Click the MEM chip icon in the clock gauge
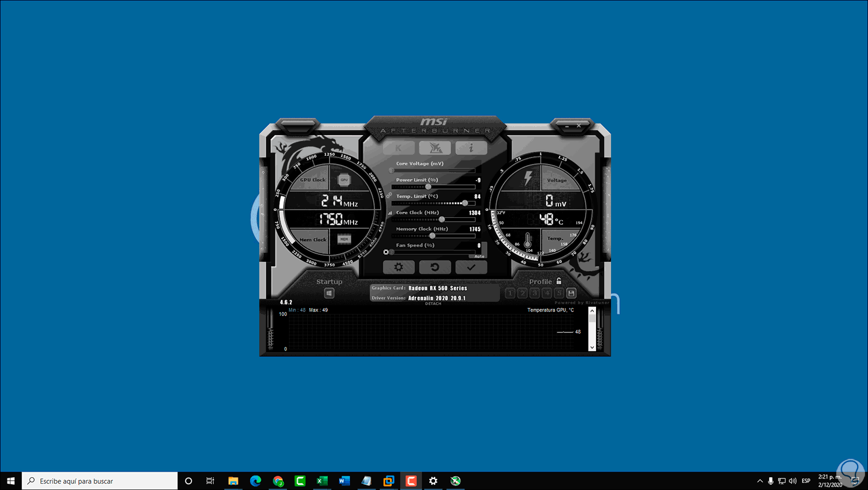 pos(344,239)
